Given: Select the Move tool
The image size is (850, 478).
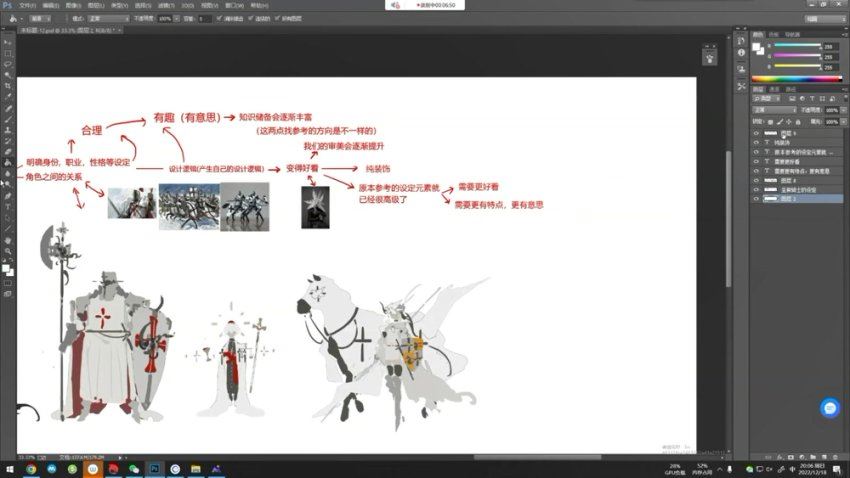Looking at the screenshot, I should tap(8, 43).
